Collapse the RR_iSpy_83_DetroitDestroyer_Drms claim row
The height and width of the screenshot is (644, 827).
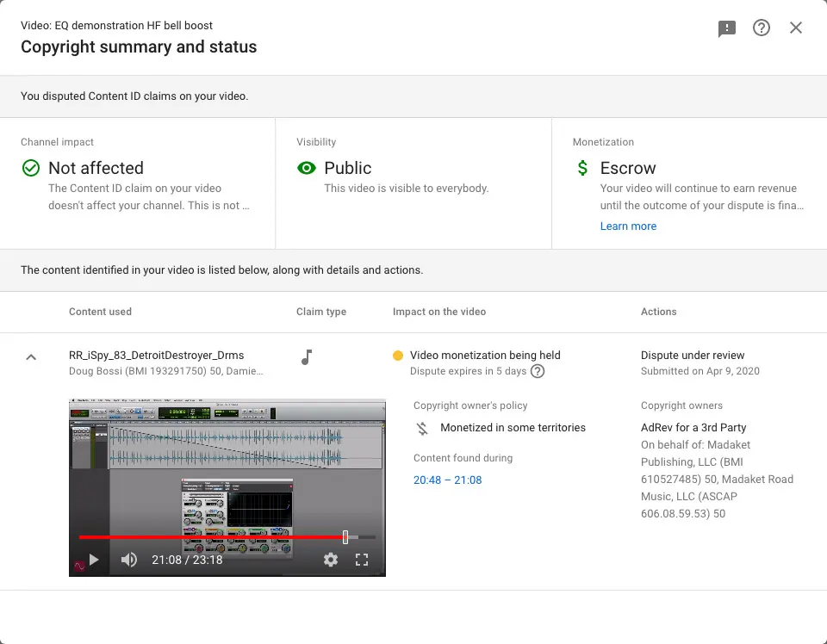[31, 357]
